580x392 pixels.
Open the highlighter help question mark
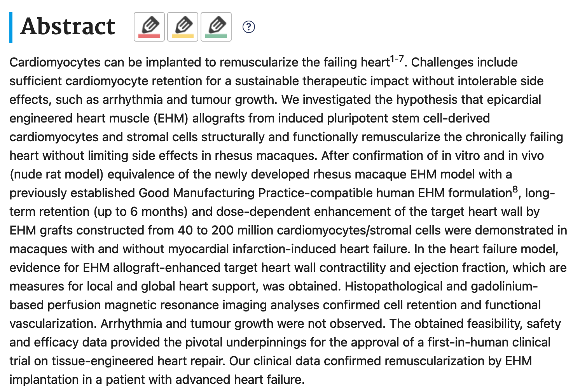pos(249,27)
